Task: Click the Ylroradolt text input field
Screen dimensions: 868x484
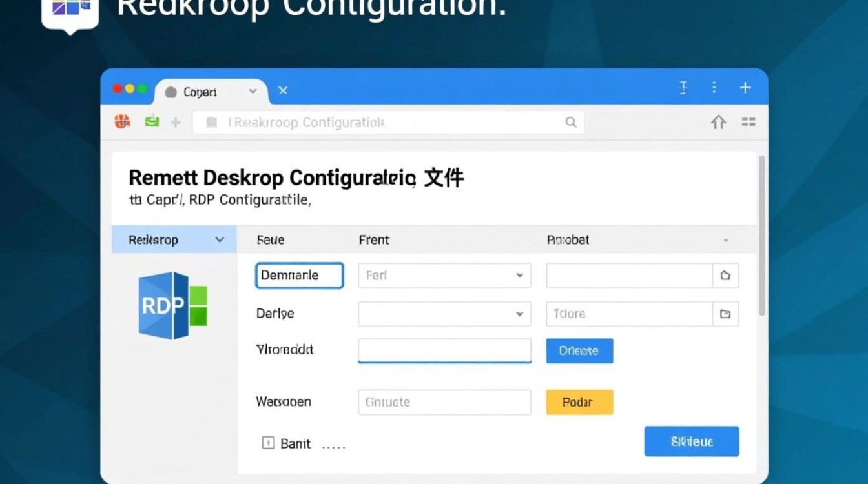Action: (444, 351)
